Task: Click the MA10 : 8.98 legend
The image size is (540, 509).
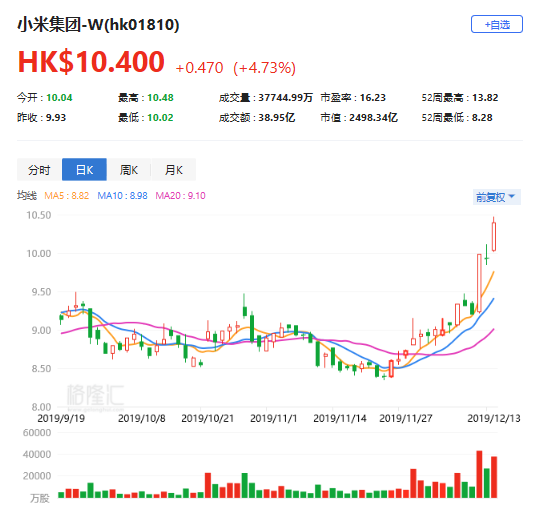Action: tap(122, 196)
